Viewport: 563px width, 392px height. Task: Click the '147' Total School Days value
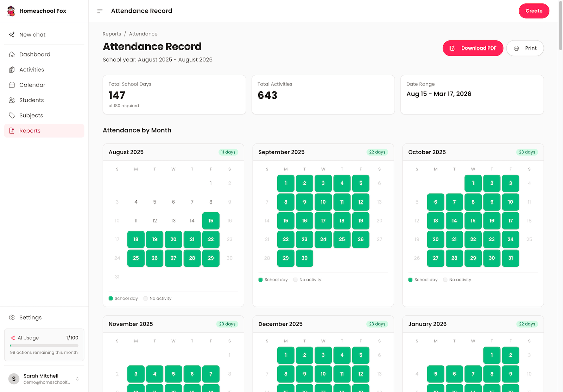point(117,95)
